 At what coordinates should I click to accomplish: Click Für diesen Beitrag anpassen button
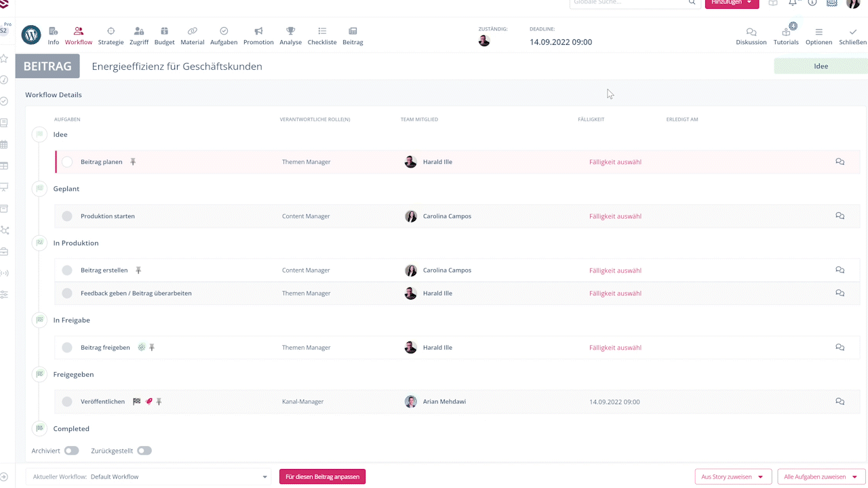(x=322, y=477)
